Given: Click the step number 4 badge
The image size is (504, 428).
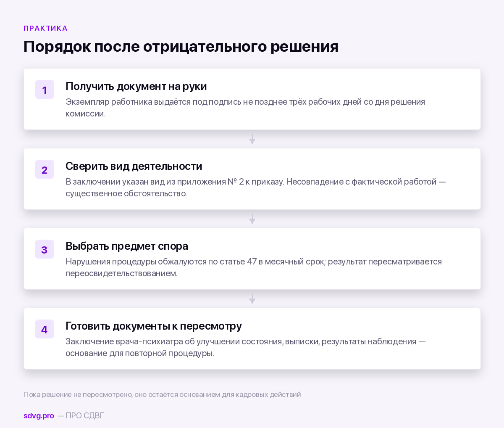Looking at the screenshot, I should coord(45,329).
